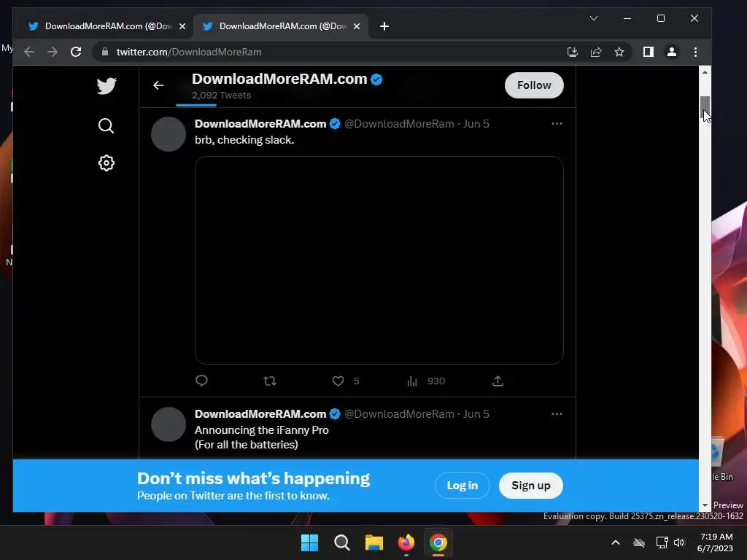Share this page icon in address bar
Image resolution: width=747 pixels, height=560 pixels.
596,52
